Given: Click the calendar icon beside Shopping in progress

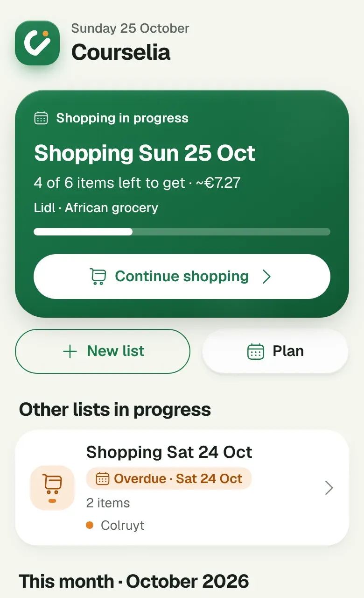Looking at the screenshot, I should (41, 118).
